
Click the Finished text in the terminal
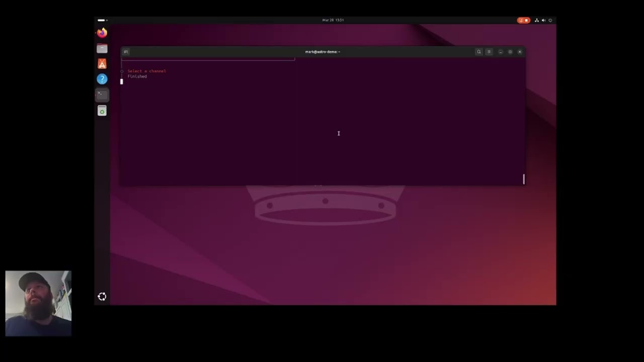click(137, 76)
